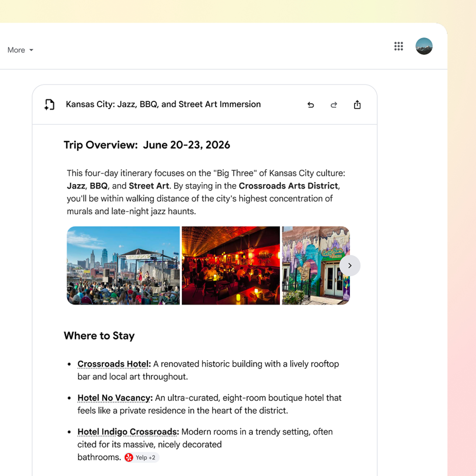Open the outdoor concert skyline photo
Screen dimensions: 476x476
click(123, 265)
